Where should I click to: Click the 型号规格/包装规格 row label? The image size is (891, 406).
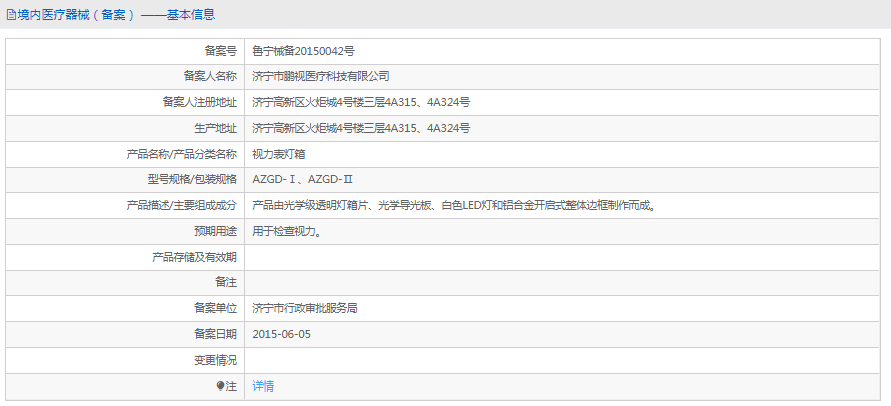186,180
